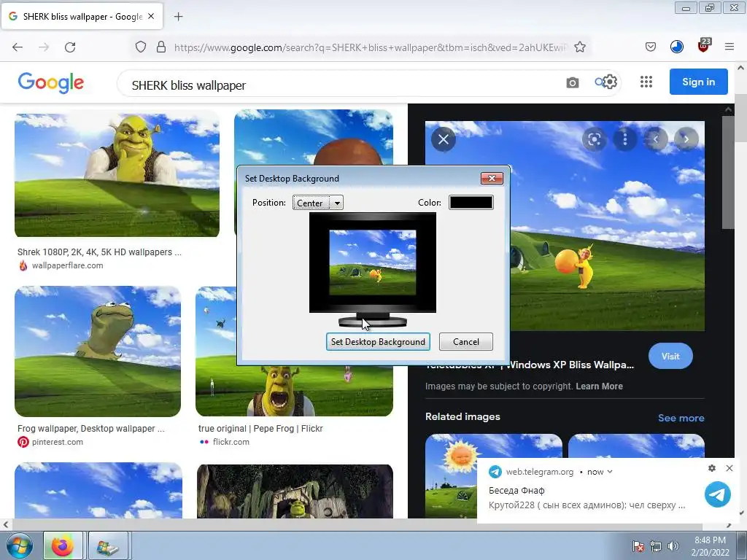Click the taskbar clock showing 8:48 PM

click(710, 546)
